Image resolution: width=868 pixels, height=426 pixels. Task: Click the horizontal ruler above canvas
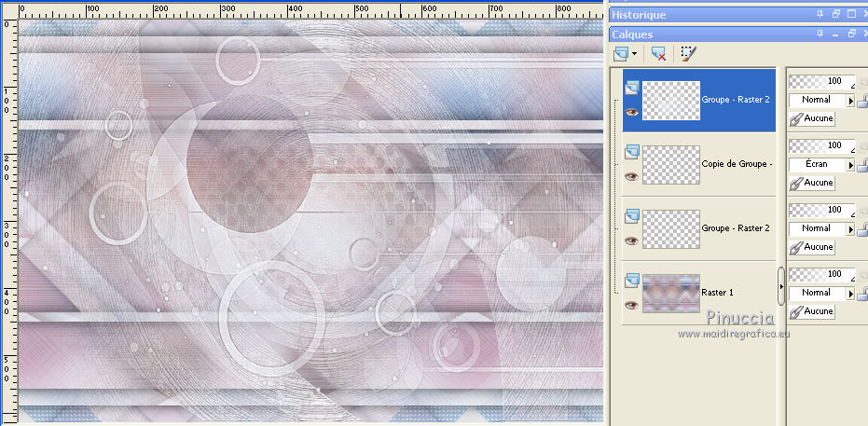310,11
